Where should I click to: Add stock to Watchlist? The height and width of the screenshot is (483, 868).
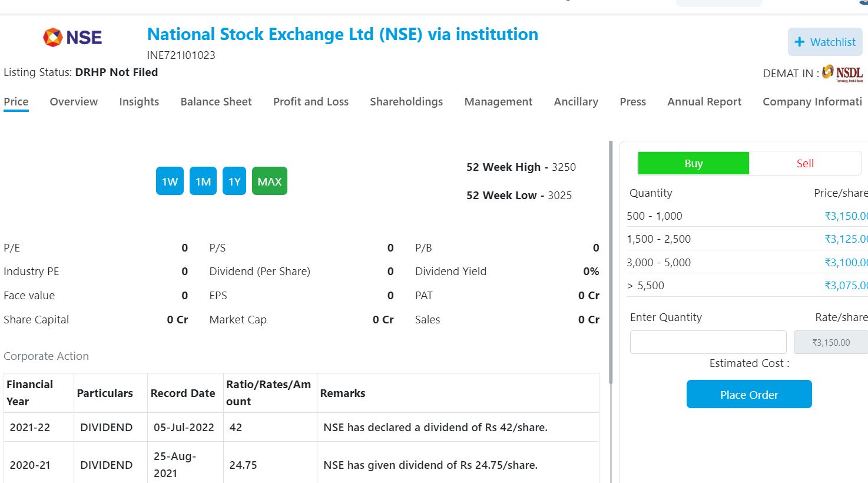825,42
